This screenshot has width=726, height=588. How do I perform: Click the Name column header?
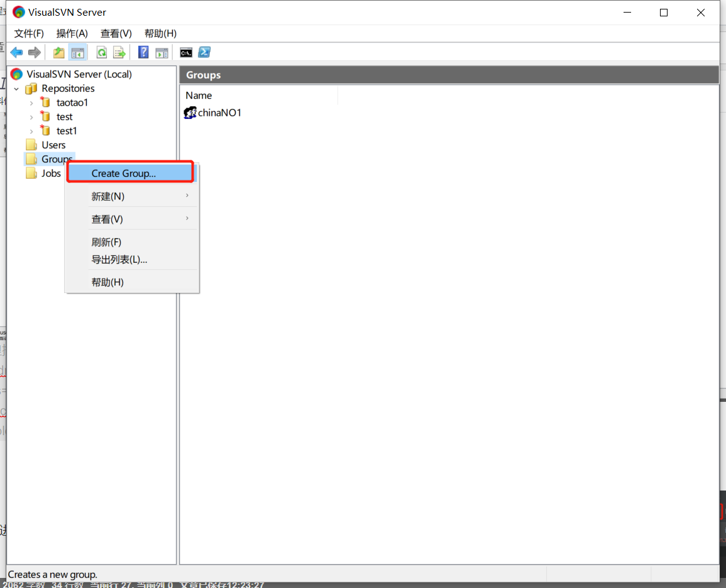coord(259,96)
